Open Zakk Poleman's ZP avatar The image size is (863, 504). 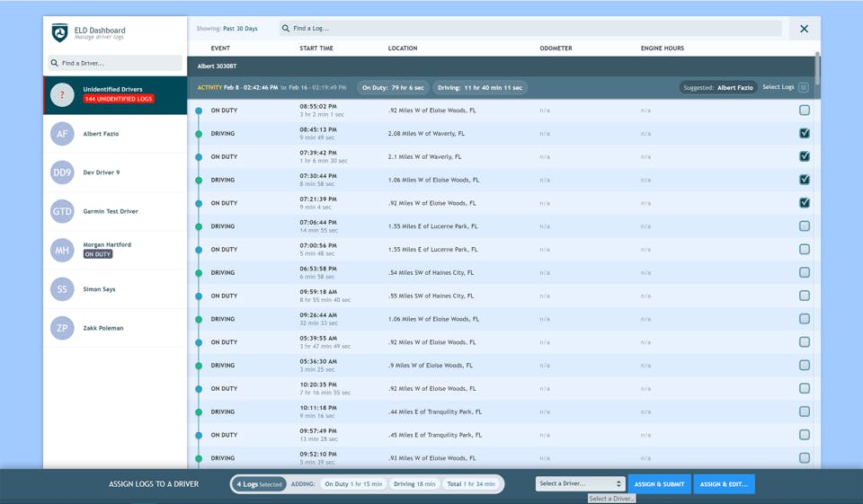pyautogui.click(x=62, y=328)
